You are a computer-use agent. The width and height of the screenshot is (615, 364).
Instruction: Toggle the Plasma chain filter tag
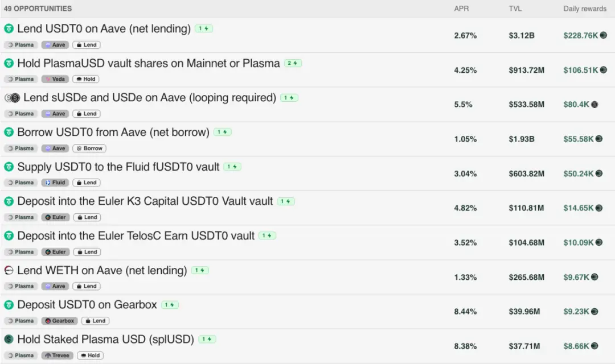[20, 44]
